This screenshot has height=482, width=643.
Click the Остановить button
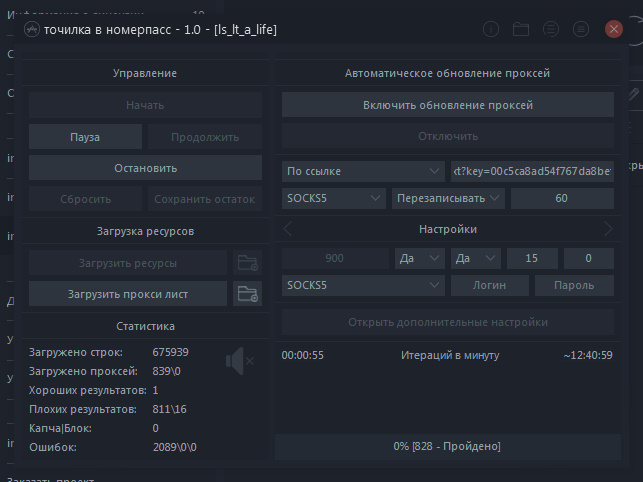[x=145, y=168]
